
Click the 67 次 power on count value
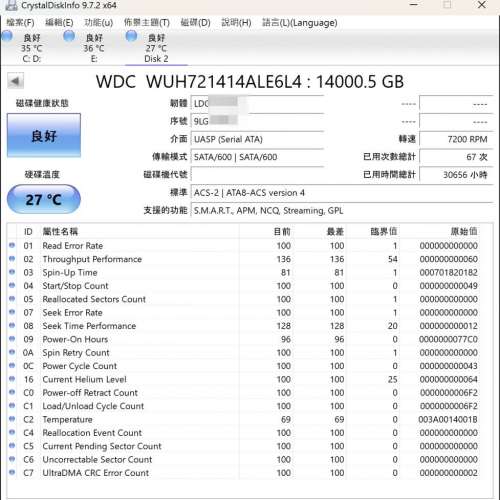click(x=456, y=157)
